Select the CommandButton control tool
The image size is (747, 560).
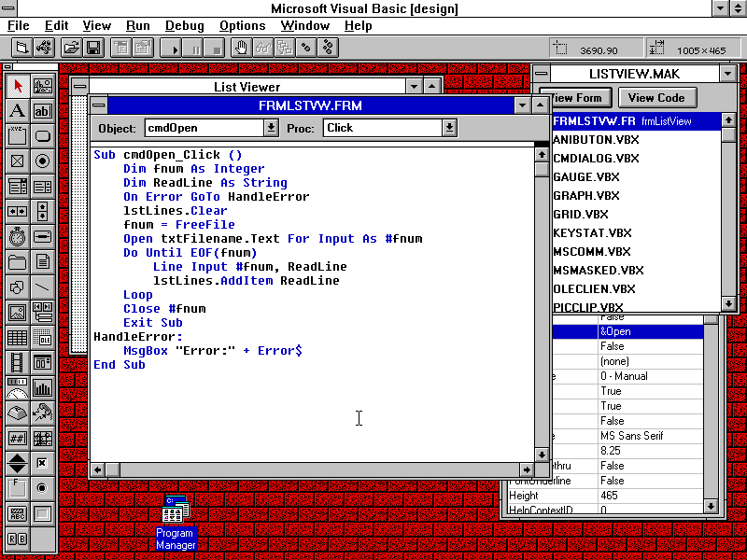click(x=42, y=136)
